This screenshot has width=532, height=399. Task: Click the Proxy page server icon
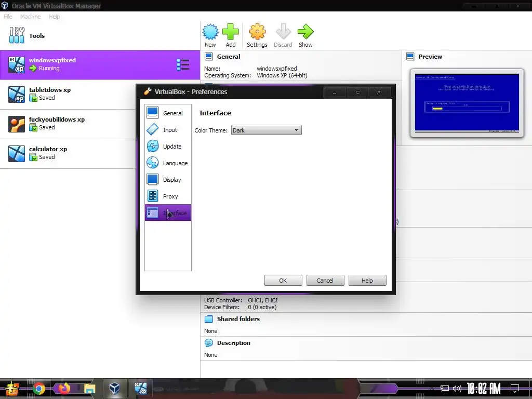pyautogui.click(x=153, y=196)
